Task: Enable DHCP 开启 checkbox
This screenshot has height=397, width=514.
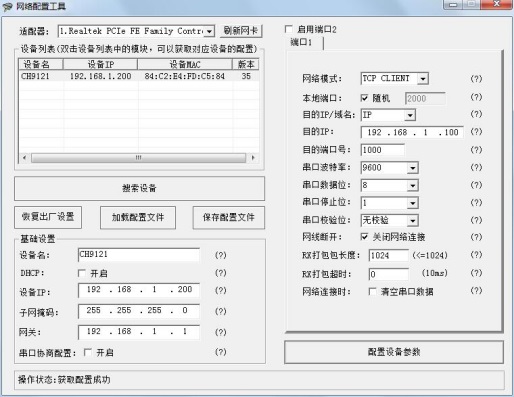Action: (x=82, y=273)
